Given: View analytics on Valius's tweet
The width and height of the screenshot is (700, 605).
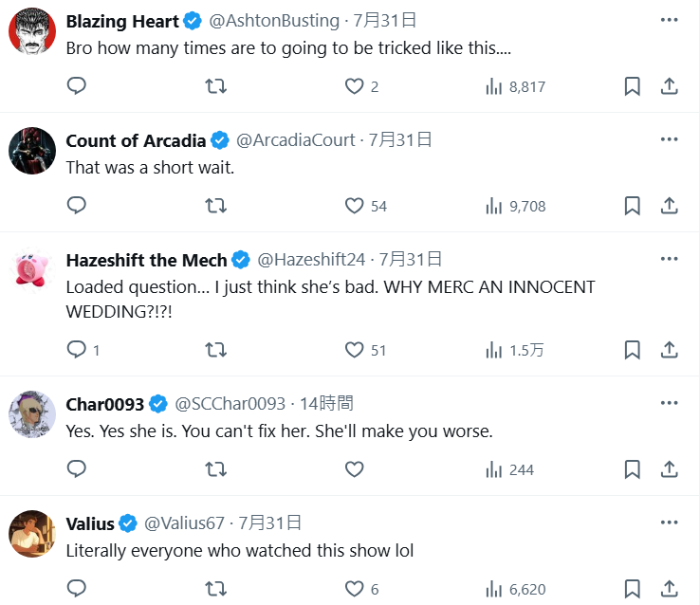Looking at the screenshot, I should pos(515,589).
